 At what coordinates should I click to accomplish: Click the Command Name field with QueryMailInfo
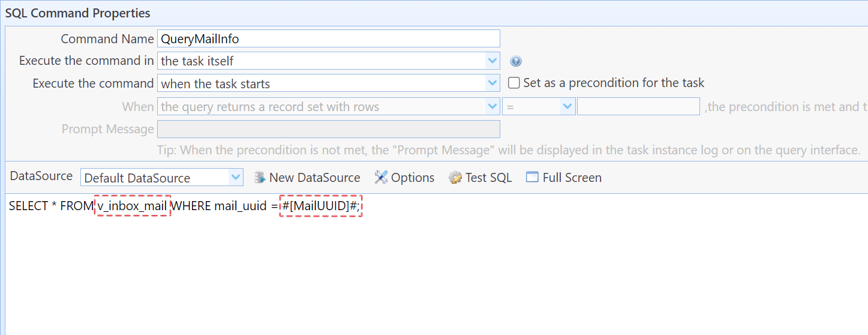[328, 39]
